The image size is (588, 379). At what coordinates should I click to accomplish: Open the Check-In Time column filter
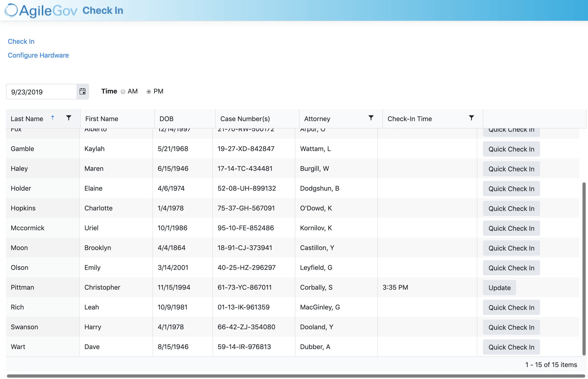(x=471, y=118)
